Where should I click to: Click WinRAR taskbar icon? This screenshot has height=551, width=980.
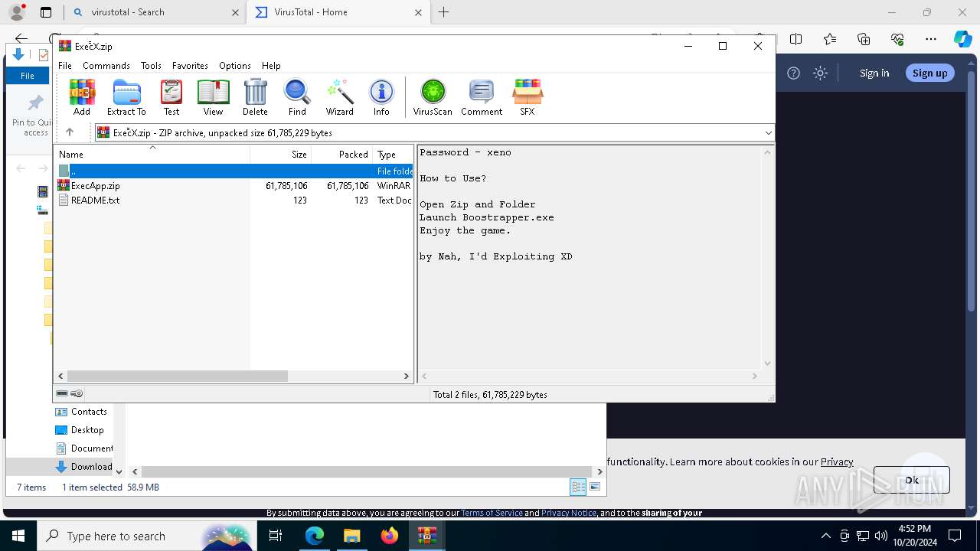427,536
